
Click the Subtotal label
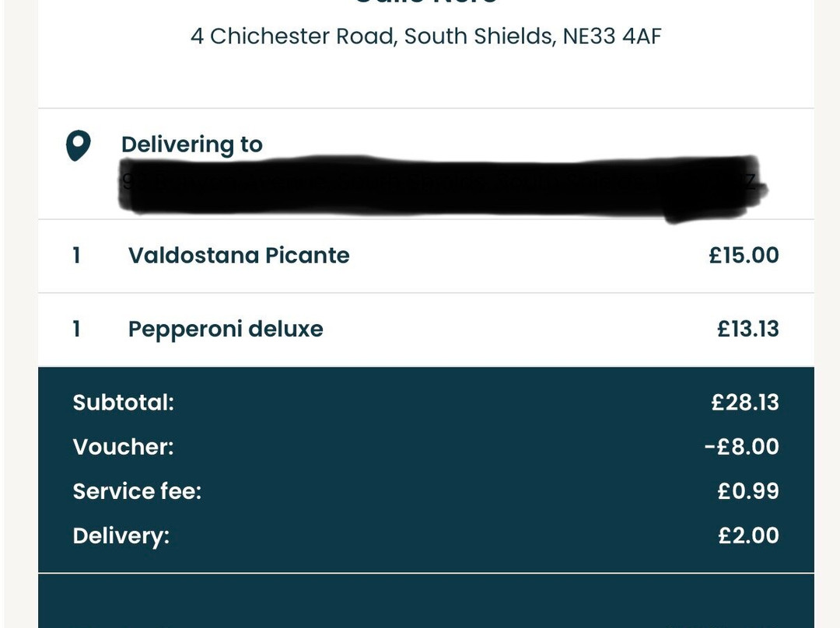(123, 403)
